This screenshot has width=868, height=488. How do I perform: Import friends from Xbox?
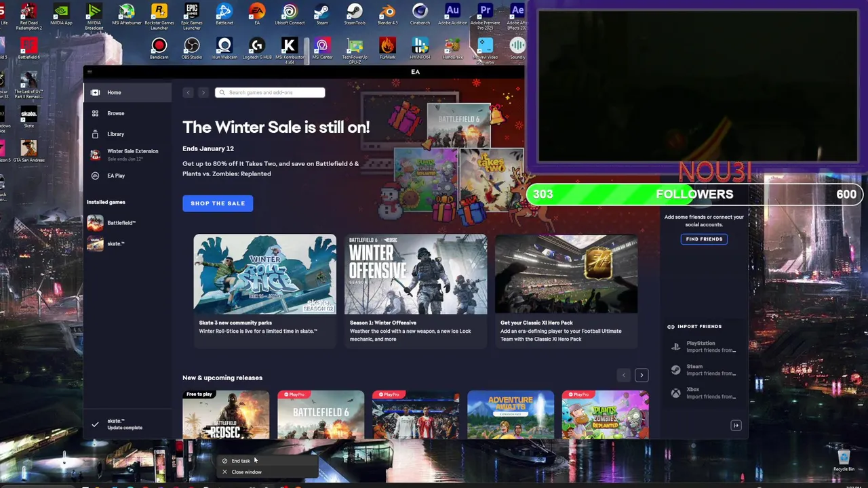(704, 393)
